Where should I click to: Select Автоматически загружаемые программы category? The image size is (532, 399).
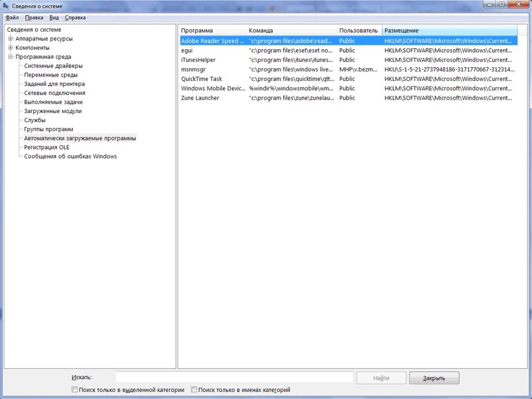[x=80, y=138]
